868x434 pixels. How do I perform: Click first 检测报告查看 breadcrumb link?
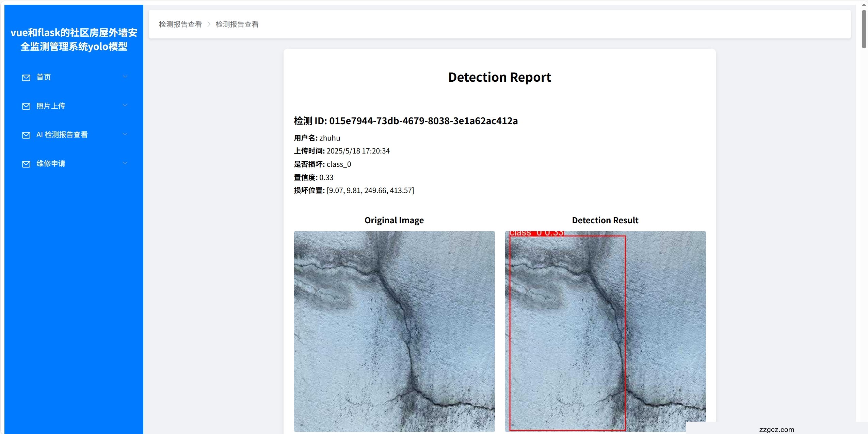[180, 25]
